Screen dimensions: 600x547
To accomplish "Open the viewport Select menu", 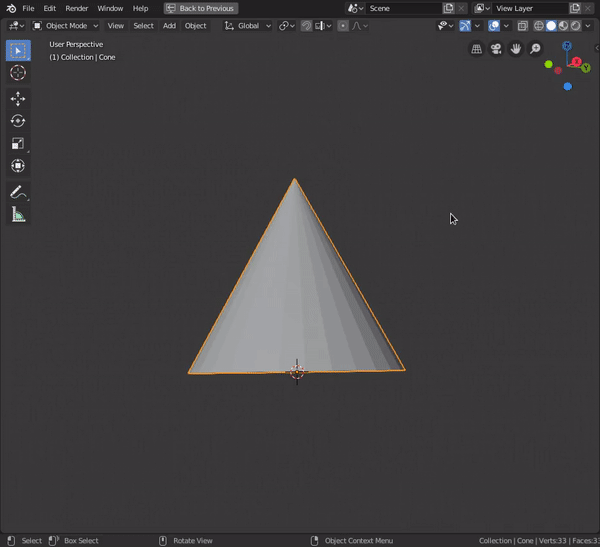I will [x=143, y=26].
